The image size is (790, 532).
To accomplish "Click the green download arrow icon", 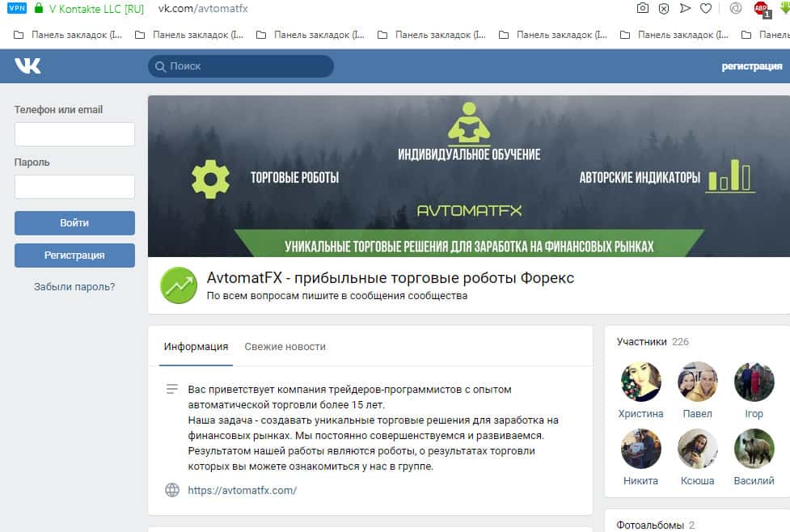I will (x=785, y=7).
